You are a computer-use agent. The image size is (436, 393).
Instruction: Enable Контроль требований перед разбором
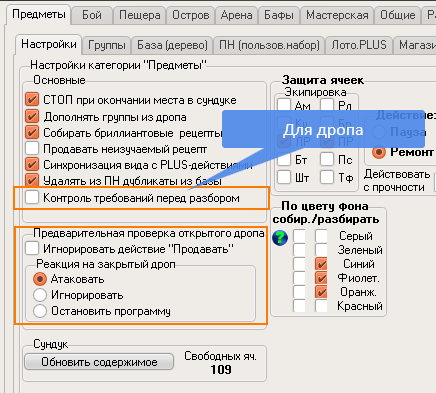pos(32,197)
